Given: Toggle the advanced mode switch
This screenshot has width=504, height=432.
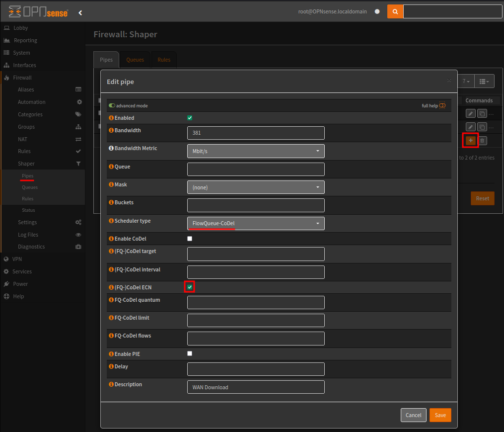Looking at the screenshot, I should tap(112, 105).
